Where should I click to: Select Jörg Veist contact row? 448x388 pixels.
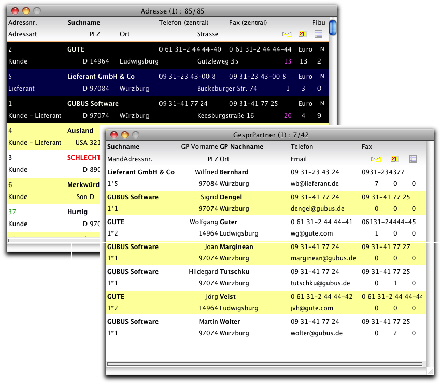[x=266, y=302]
